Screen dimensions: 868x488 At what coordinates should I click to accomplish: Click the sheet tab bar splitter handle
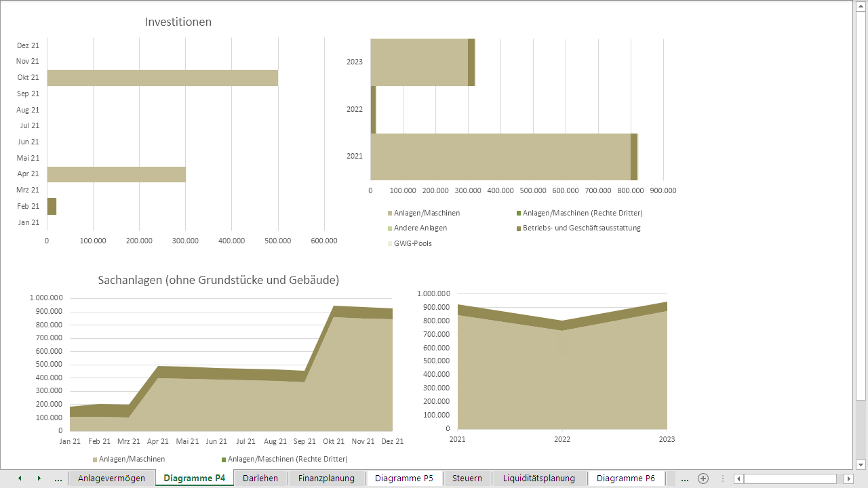click(722, 479)
